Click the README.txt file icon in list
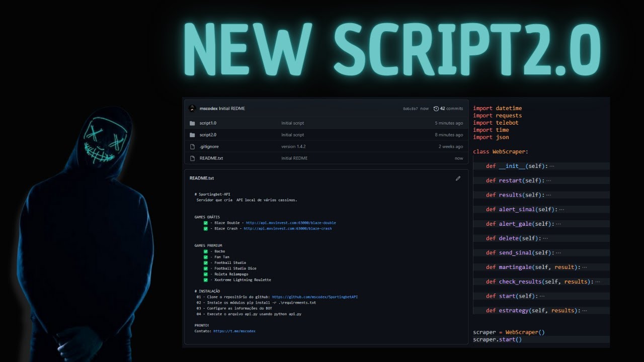644x362 pixels. coord(192,158)
